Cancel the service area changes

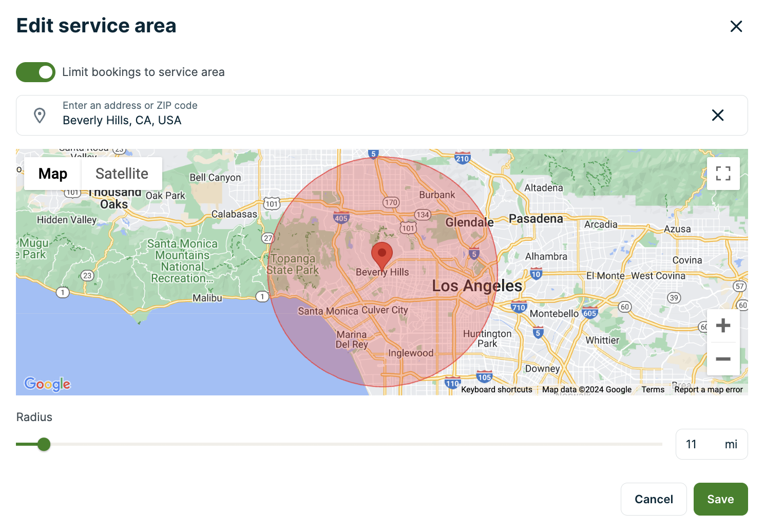tap(653, 499)
